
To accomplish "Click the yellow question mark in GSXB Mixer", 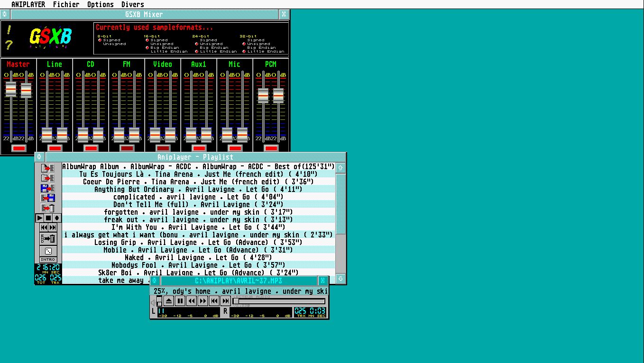I will tap(9, 45).
